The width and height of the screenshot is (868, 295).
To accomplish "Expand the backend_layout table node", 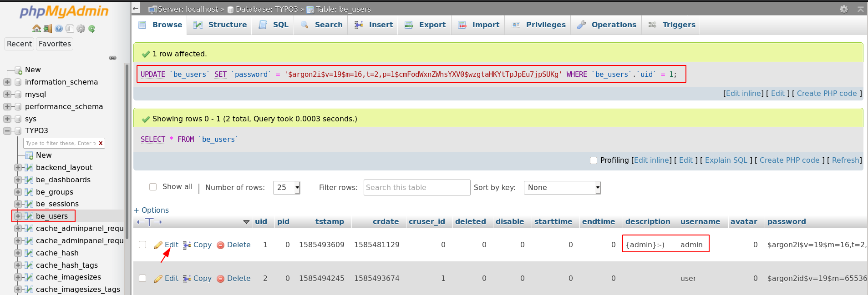I will (18, 168).
